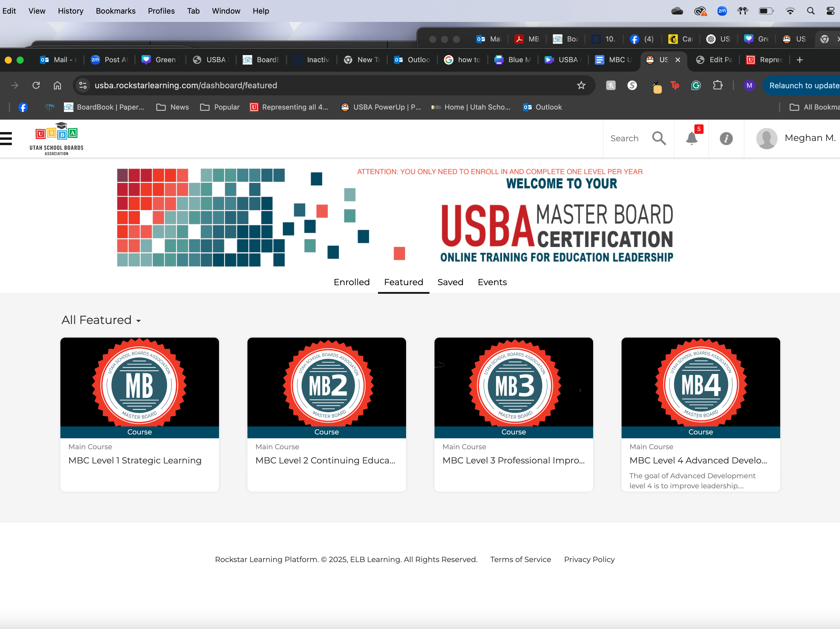Viewport: 840px width, 629px height.
Task: Open USBA PowerUp bookmark
Action: coord(381,107)
